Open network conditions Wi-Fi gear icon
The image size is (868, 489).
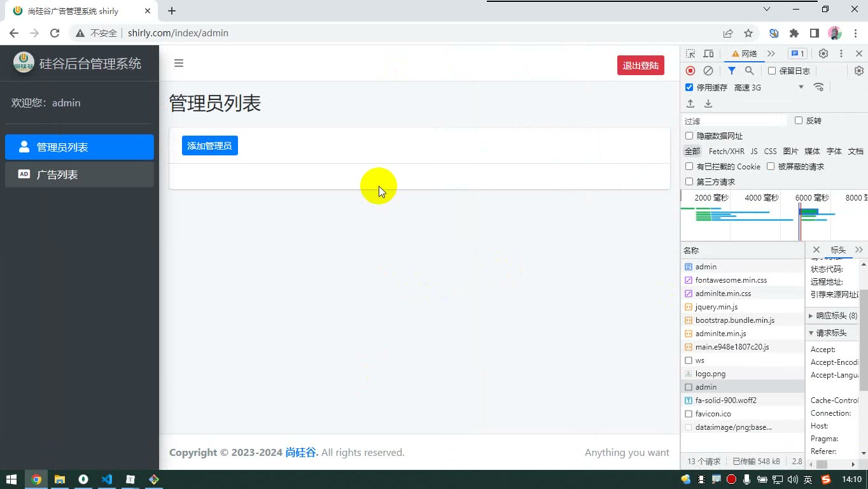(x=819, y=87)
